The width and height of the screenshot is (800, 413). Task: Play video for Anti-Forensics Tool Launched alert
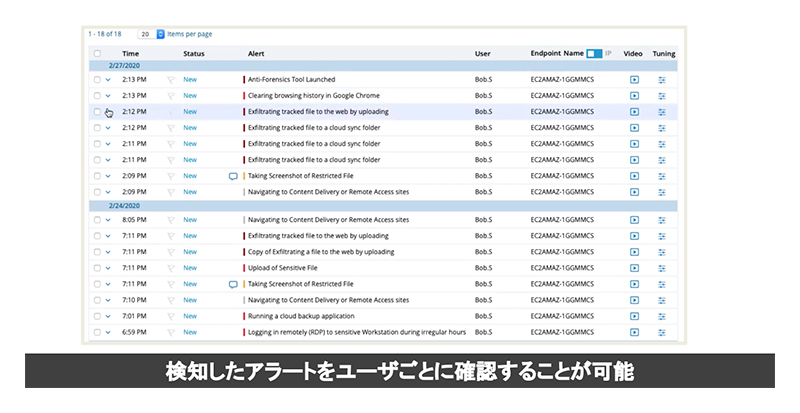[634, 80]
